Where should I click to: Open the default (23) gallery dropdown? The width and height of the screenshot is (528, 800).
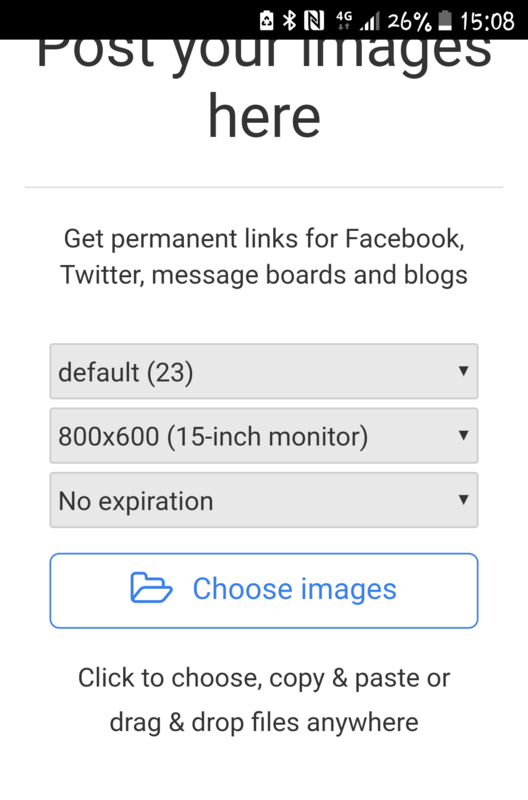(x=264, y=371)
